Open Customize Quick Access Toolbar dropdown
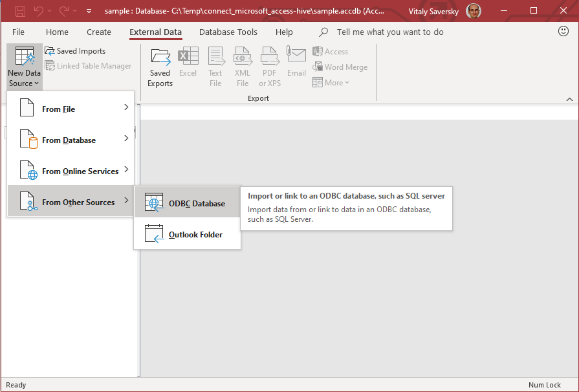Image resolution: width=579 pixels, height=392 pixels. click(89, 11)
